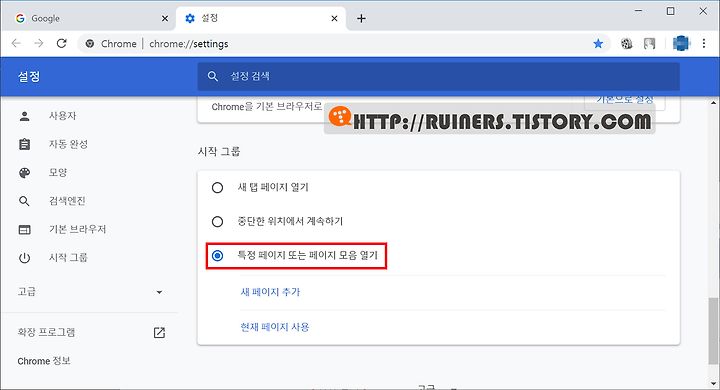Select 중단한 위치에서 계속하기 radio

pos(218,221)
